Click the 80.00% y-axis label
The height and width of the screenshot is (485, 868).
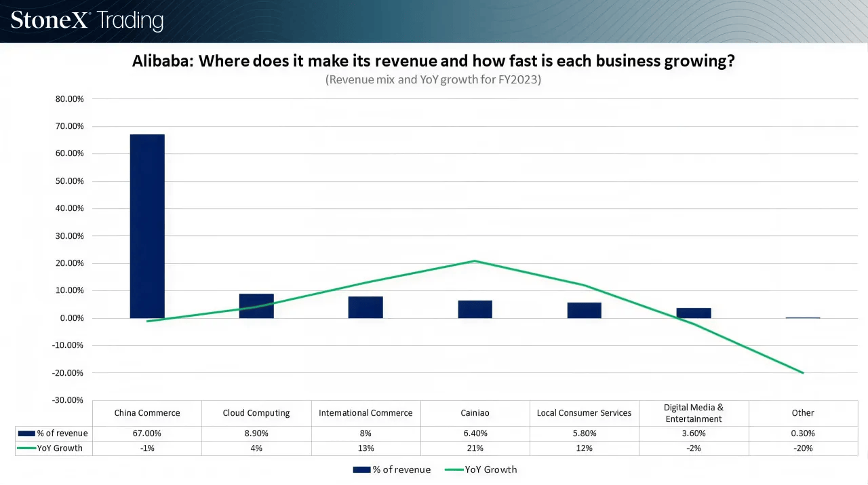(x=69, y=99)
